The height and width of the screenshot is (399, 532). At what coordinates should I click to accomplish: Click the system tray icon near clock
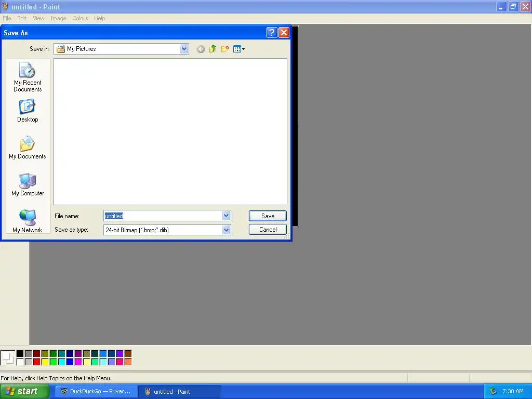coord(493,392)
